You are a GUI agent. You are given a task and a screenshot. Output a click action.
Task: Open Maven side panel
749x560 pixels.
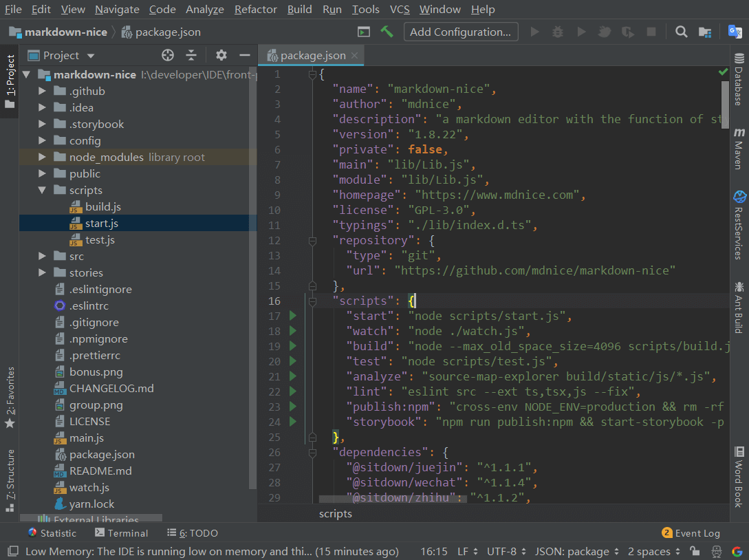(x=739, y=149)
